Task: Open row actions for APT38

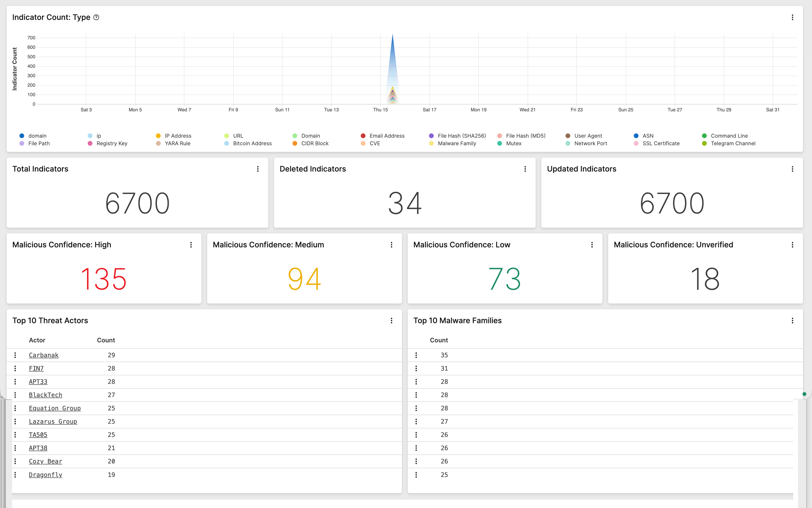Action: pos(15,448)
